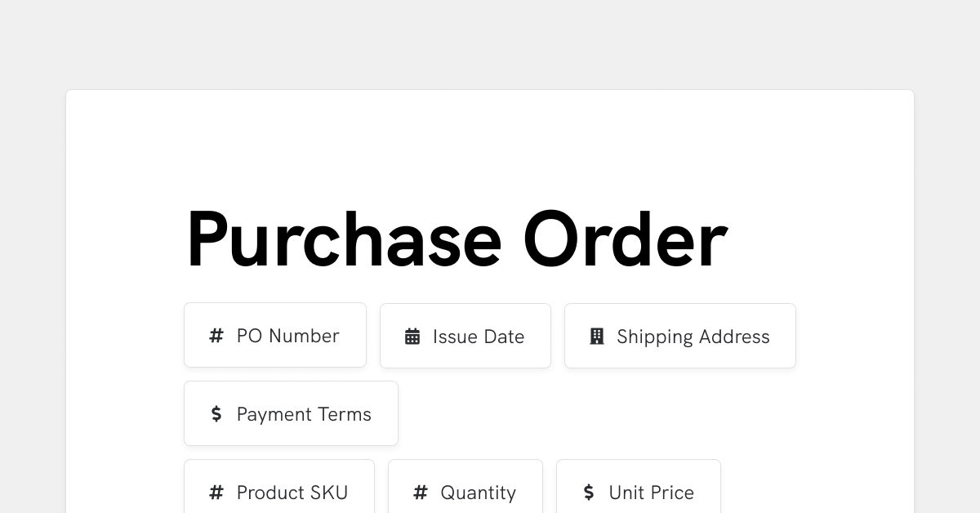980x513 pixels.
Task: Click the hash icon beside PO Number
Action: tap(216, 336)
